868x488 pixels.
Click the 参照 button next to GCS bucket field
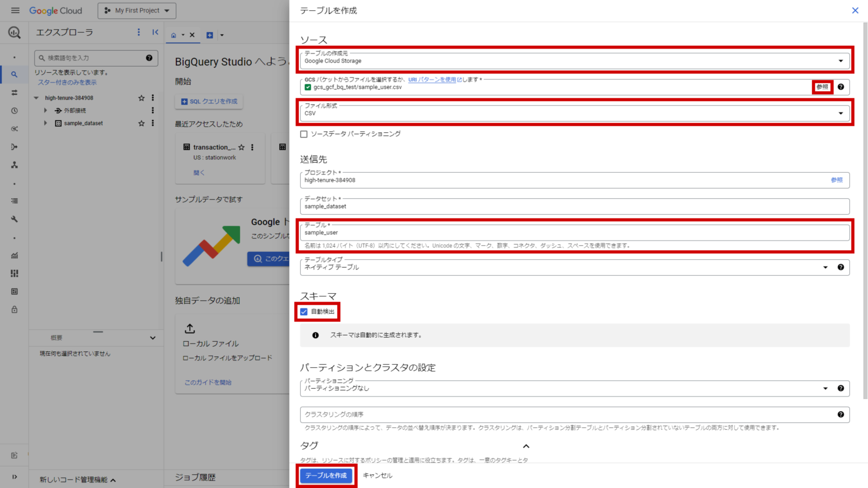coord(822,87)
